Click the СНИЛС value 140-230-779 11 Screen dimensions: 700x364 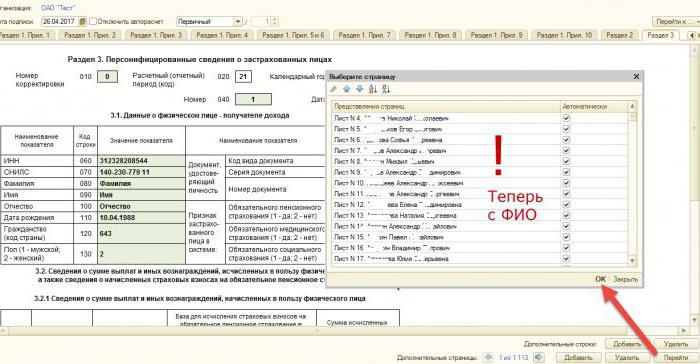tap(141, 172)
